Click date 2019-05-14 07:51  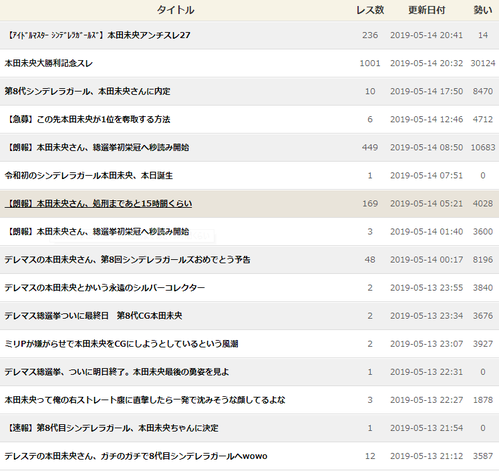pyautogui.click(x=427, y=175)
